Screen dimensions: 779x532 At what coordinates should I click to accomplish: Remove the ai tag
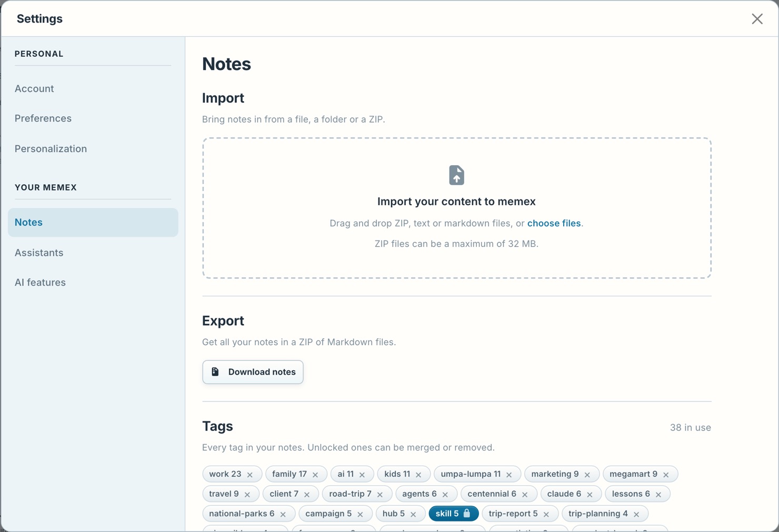[362, 475]
